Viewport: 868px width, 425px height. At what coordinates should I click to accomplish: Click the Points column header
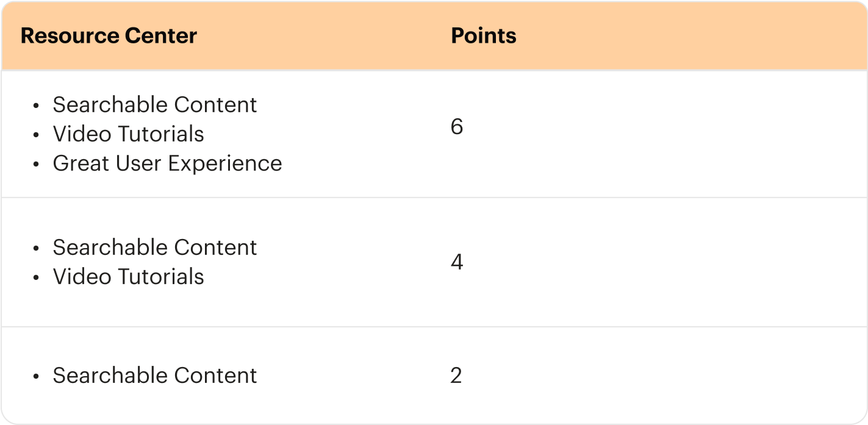pos(484,36)
